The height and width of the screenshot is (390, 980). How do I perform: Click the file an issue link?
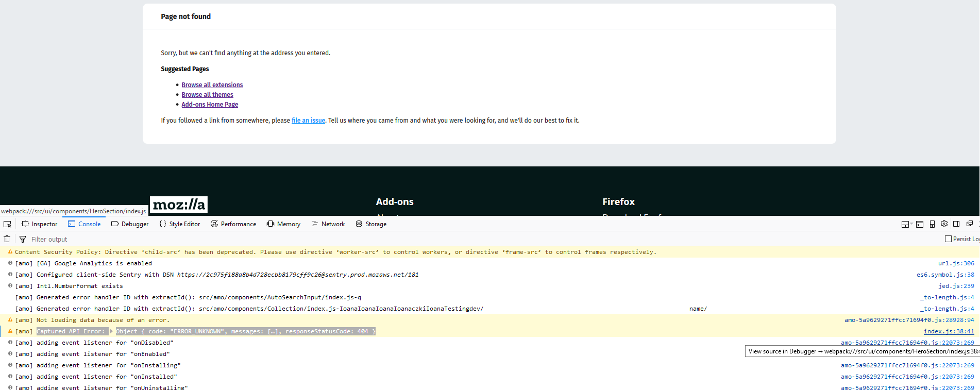click(309, 121)
